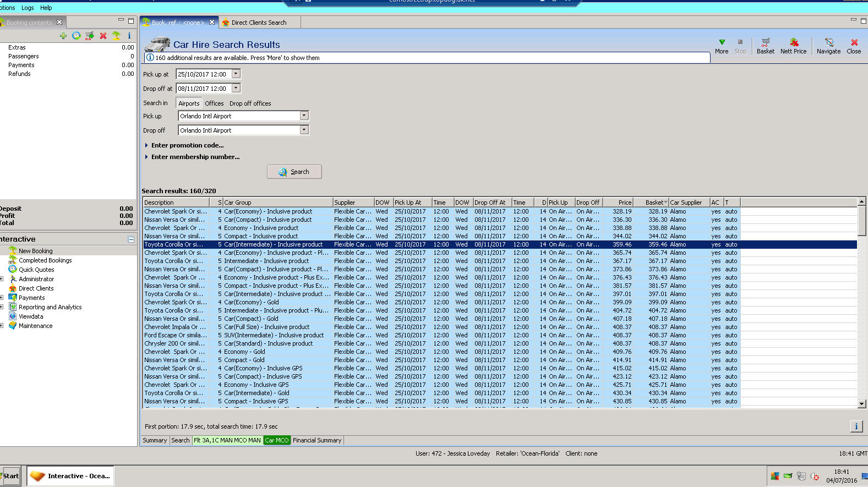Click the blue info icon at bottom right
The width and height of the screenshot is (868, 487).
click(856, 426)
